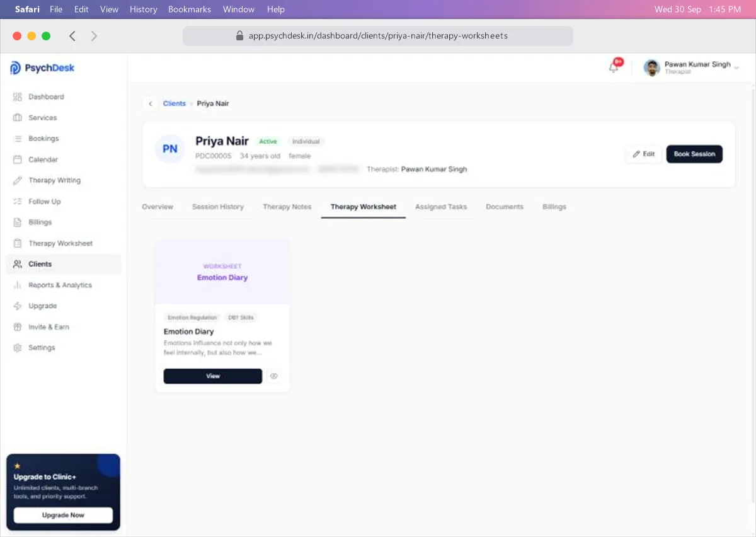Click the Invite & Earn gift icon
Viewport: 756px width, 537px height.
tap(18, 327)
